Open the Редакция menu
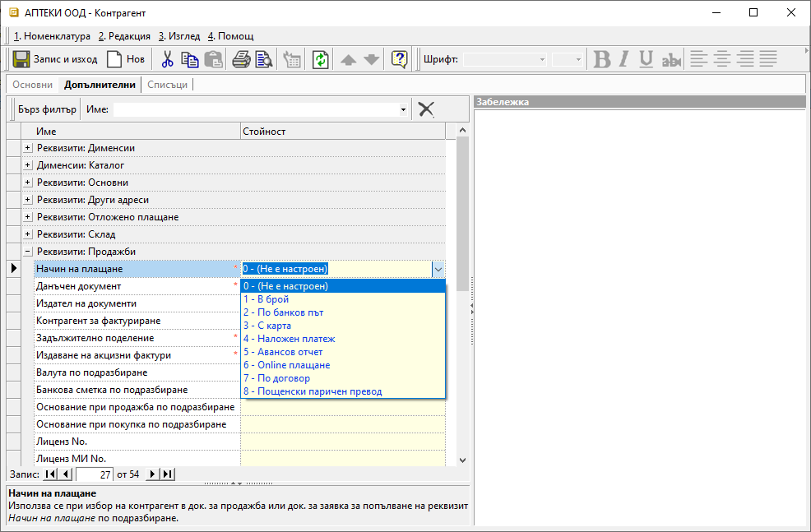Screen dimensions: 811x532 (124, 36)
